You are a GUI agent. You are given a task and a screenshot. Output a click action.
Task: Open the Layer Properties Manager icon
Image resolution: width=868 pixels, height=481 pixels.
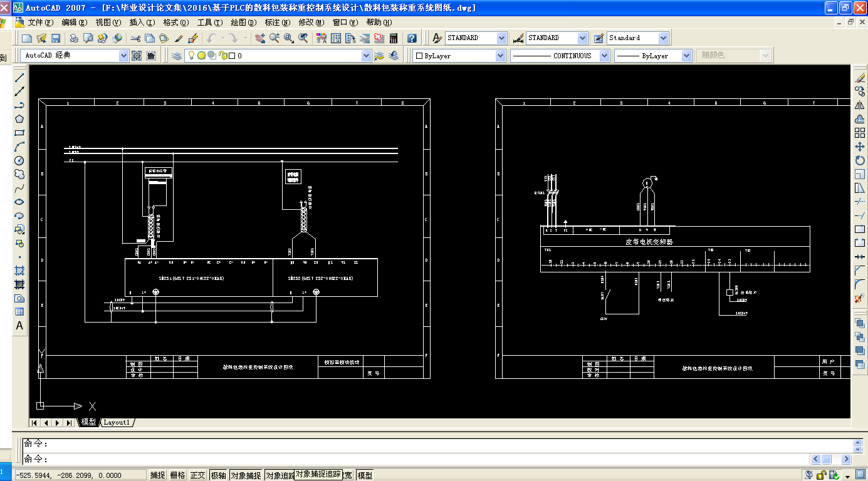coord(177,56)
